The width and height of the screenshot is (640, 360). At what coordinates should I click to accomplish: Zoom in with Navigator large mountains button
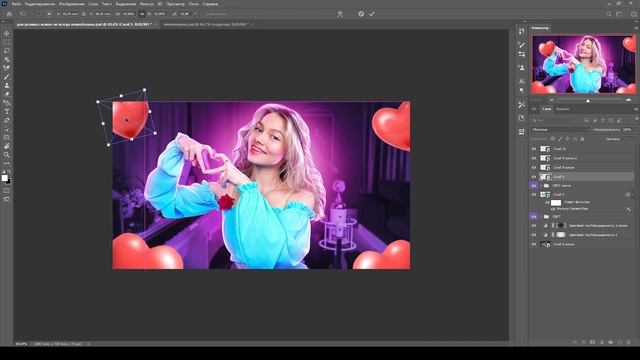tap(628, 100)
